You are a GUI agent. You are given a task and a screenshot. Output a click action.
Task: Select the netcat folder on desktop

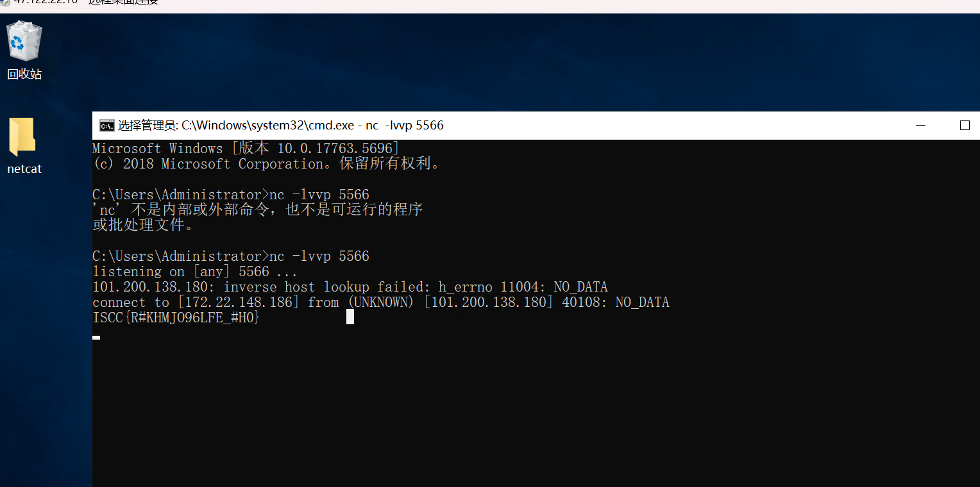(24, 146)
